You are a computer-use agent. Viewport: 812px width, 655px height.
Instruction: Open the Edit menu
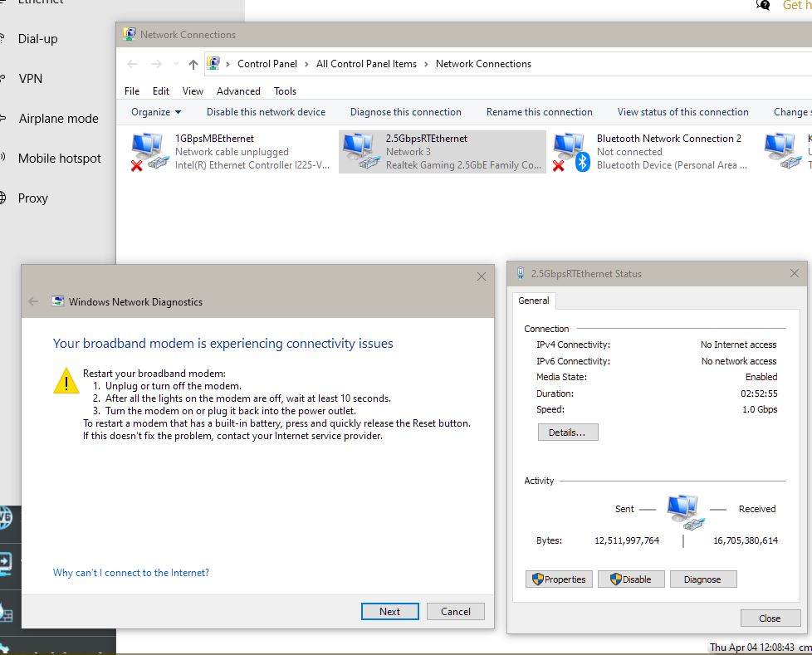161,91
